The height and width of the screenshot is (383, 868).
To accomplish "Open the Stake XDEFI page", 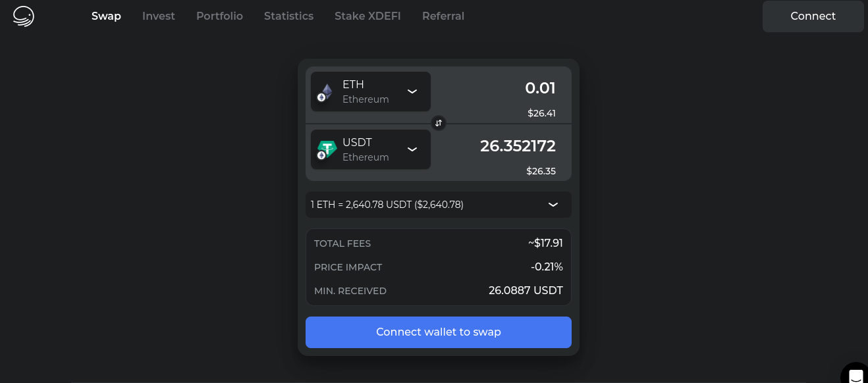I will click(367, 16).
